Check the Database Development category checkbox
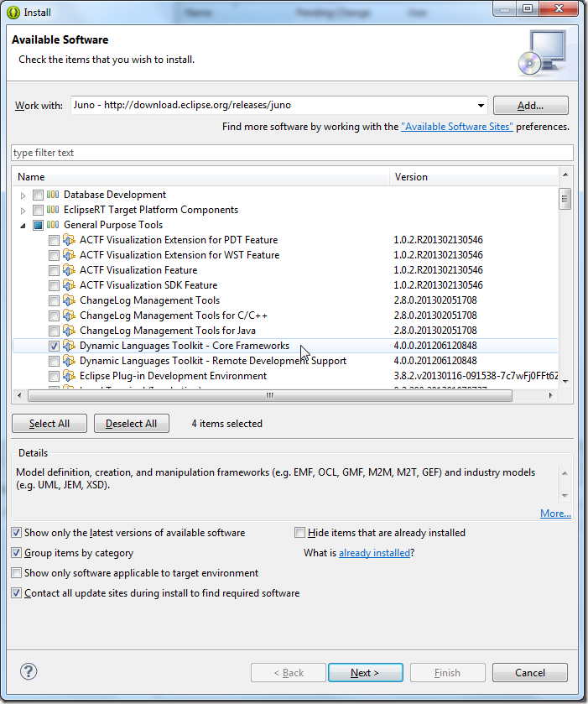The width and height of the screenshot is (588, 704). pyautogui.click(x=38, y=196)
